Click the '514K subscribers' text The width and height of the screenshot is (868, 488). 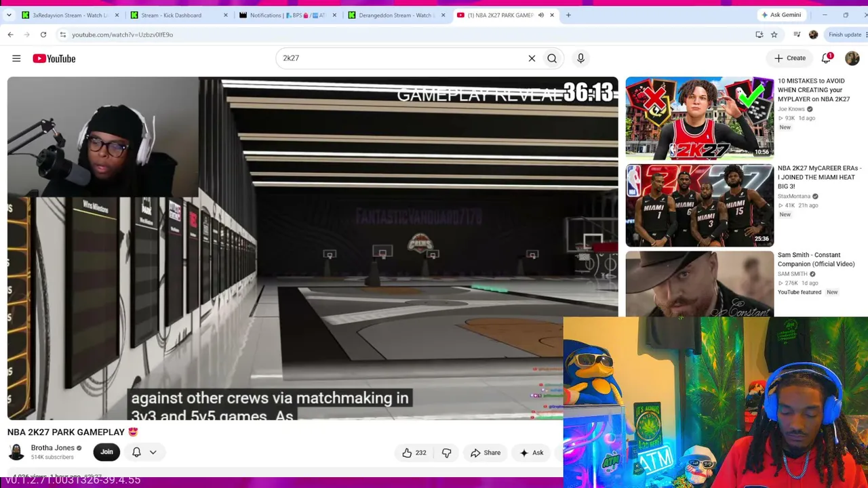tap(52, 457)
